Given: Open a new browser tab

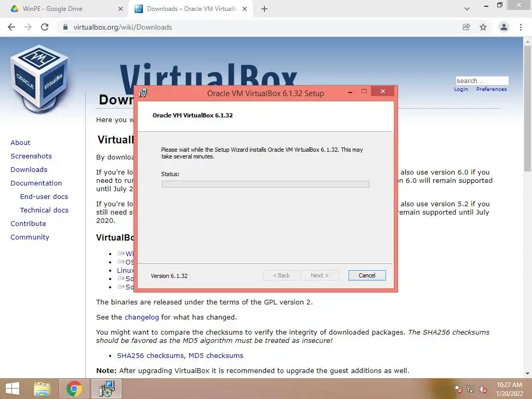Looking at the screenshot, I should pyautogui.click(x=264, y=9).
